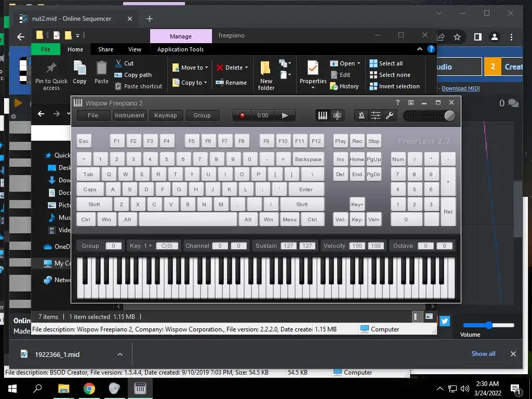Open the Keymap menu in Freepiano
This screenshot has height=399, width=532.
[166, 115]
